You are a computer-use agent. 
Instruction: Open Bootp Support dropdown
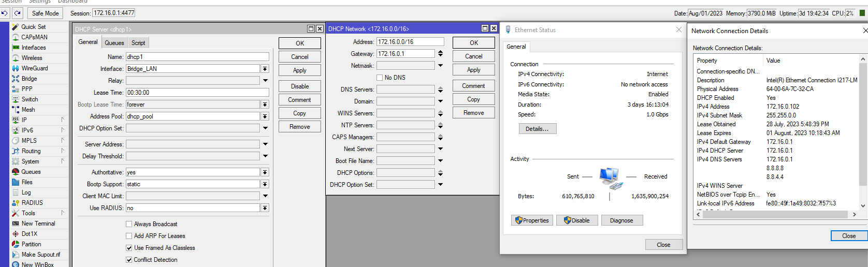pyautogui.click(x=265, y=184)
